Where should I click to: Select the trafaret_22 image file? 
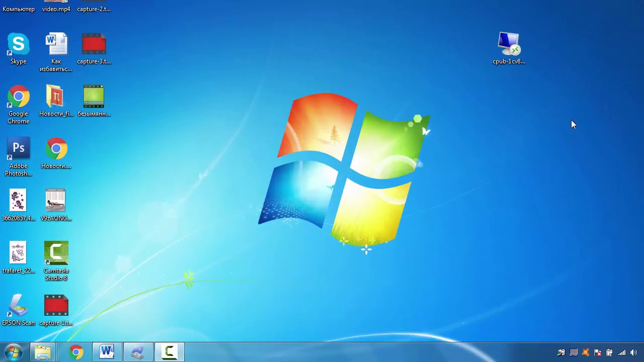(18, 258)
